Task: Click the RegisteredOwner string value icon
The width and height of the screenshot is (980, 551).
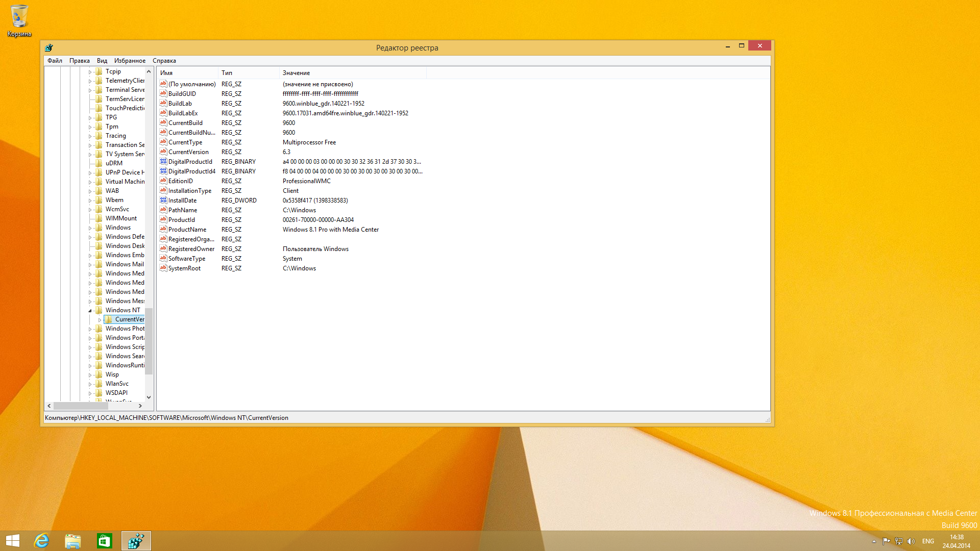Action: coord(163,248)
